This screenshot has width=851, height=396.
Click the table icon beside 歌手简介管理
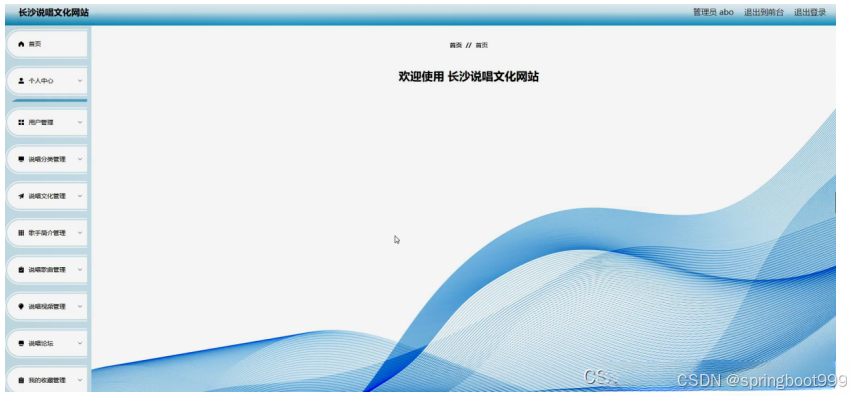coord(21,233)
